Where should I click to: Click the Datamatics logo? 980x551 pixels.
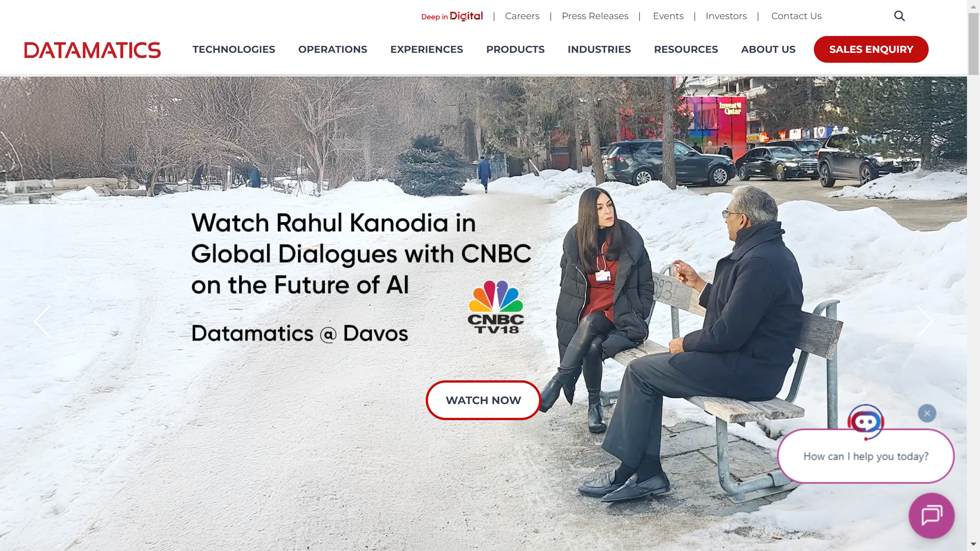(93, 50)
